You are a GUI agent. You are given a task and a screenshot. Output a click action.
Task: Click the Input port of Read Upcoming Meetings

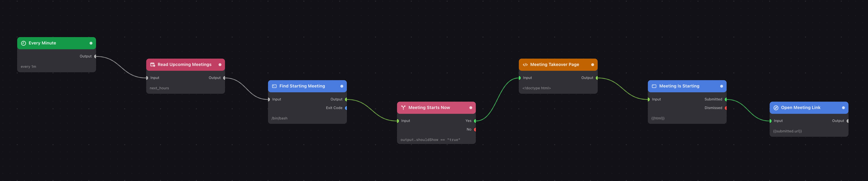(x=147, y=78)
